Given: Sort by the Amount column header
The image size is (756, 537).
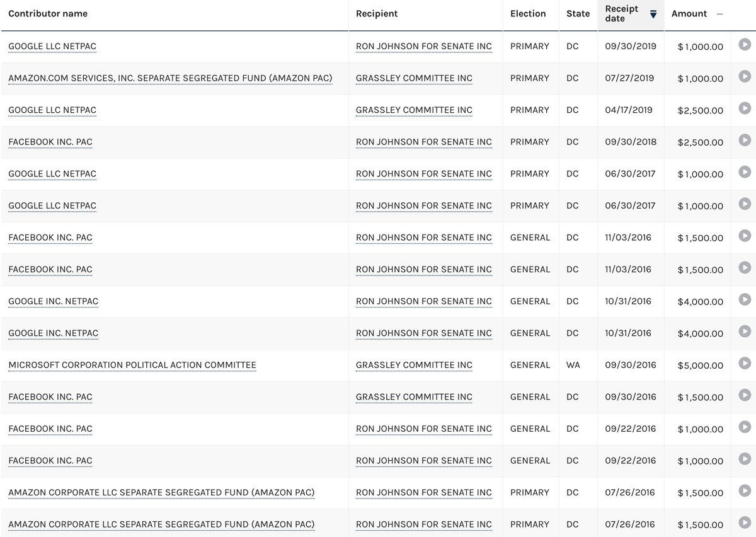Looking at the screenshot, I should point(689,14).
